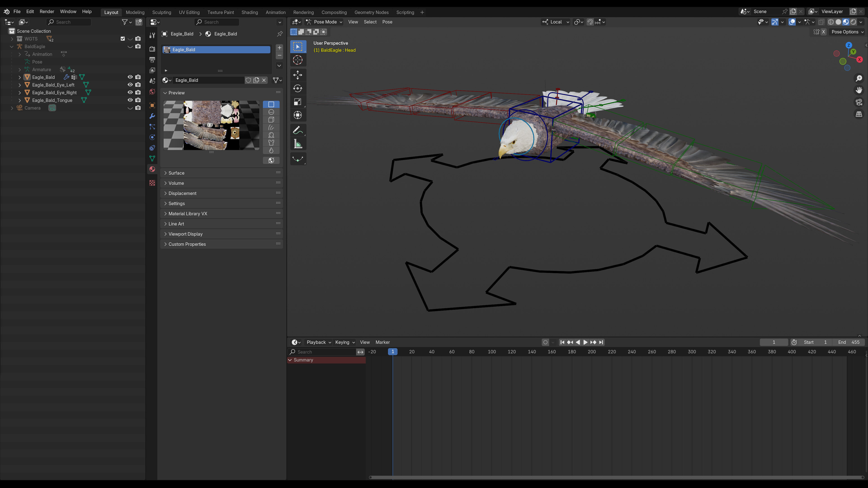Hide Eagle_Bald_Eye_Left in the viewport

[130, 85]
